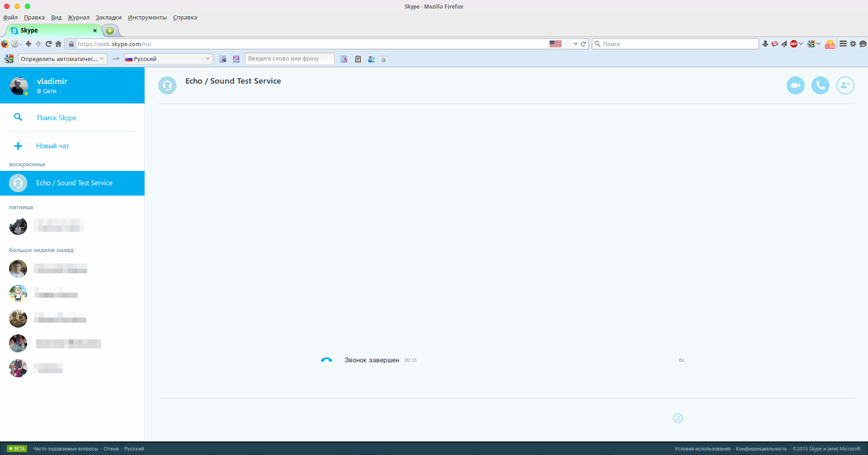Open the downloads arrow button
868x455 pixels.
(765, 44)
